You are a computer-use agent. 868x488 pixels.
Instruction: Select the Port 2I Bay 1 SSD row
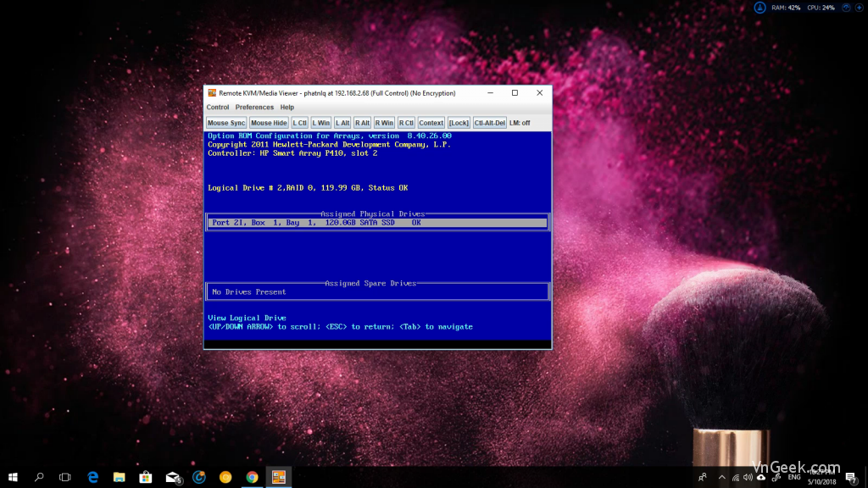(377, 223)
